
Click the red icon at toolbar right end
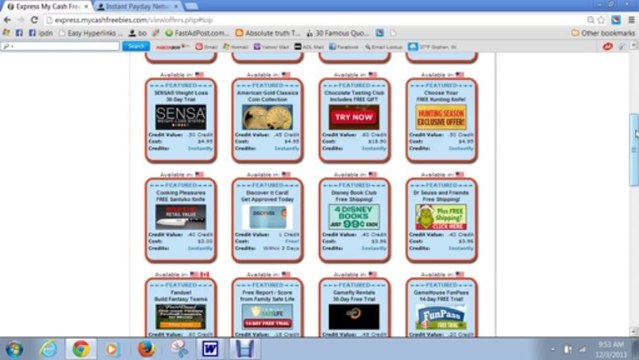pos(608,46)
